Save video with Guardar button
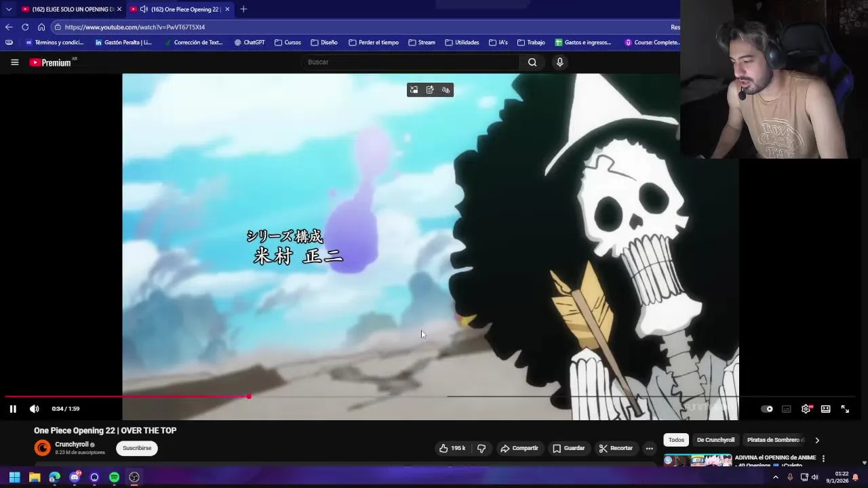The width and height of the screenshot is (868, 488). coord(568,448)
